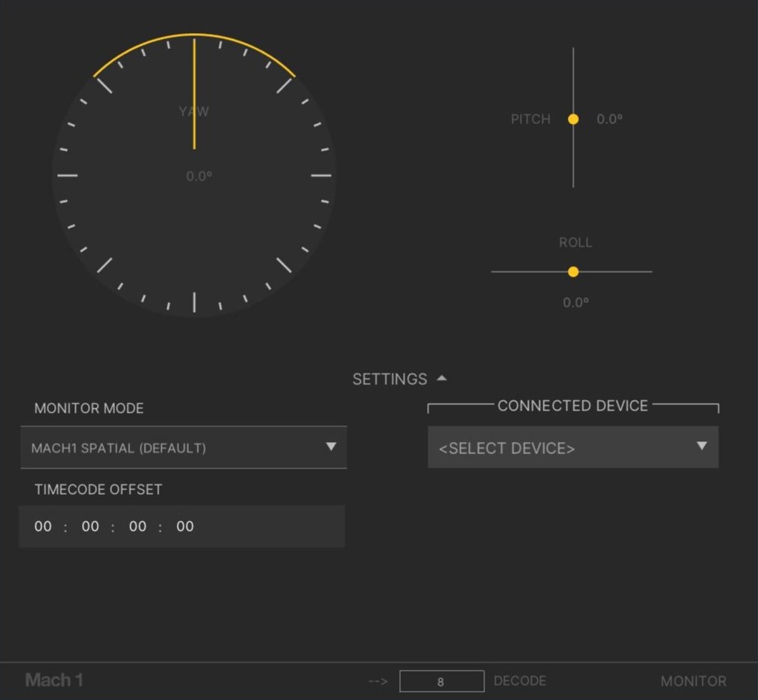Viewport: 758px width, 700px height.
Task: Click the PITCH label
Action: click(531, 119)
